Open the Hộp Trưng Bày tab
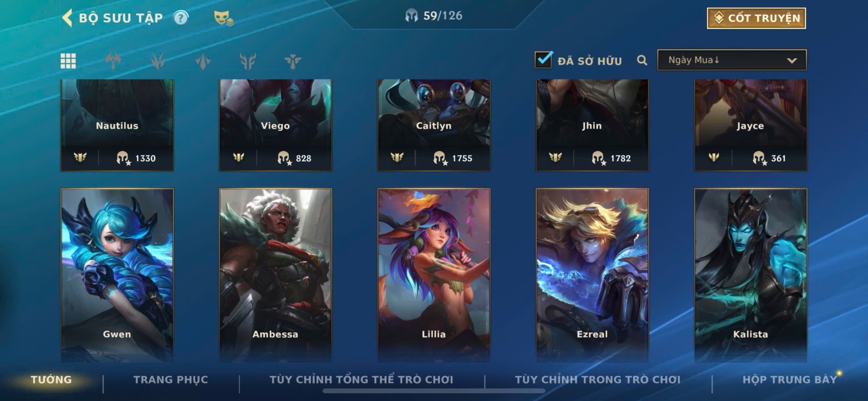 790,379
